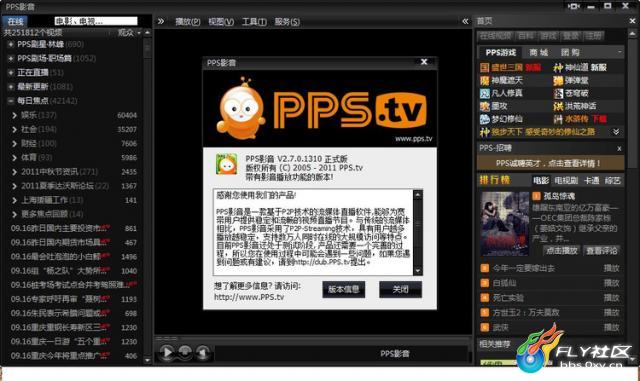Open the 神魔遮天 game icon

484,80
